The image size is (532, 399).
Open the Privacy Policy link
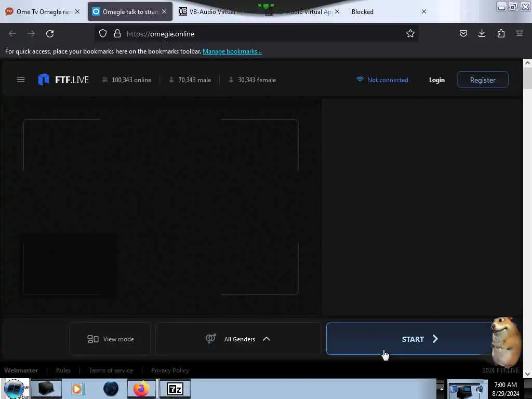point(170,370)
